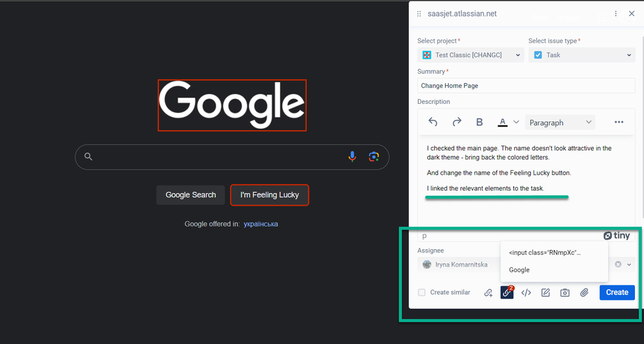The width and height of the screenshot is (644, 344).
Task: Click the blue Create button
Action: pos(617,292)
